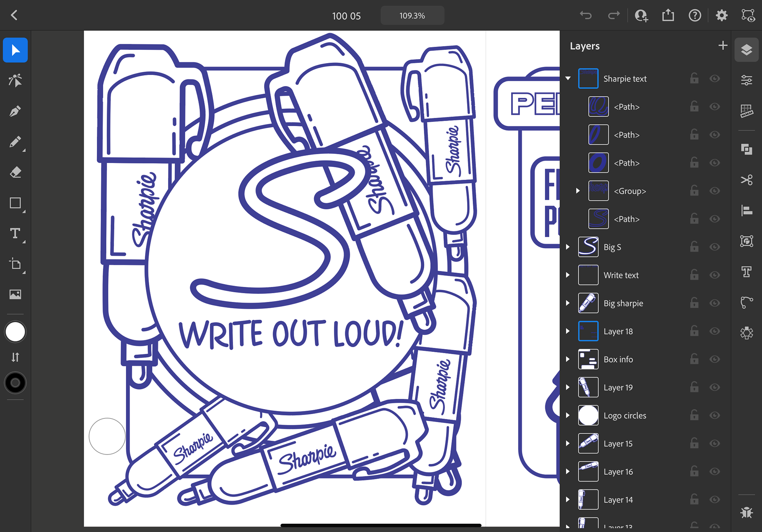
Task: Lock the Logo circles layer
Action: pos(694,415)
